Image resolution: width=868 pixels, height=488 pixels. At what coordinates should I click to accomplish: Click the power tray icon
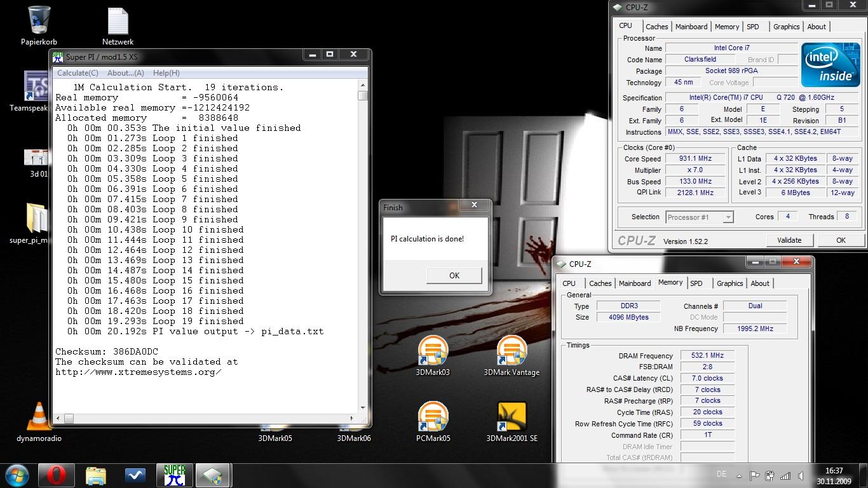click(770, 475)
